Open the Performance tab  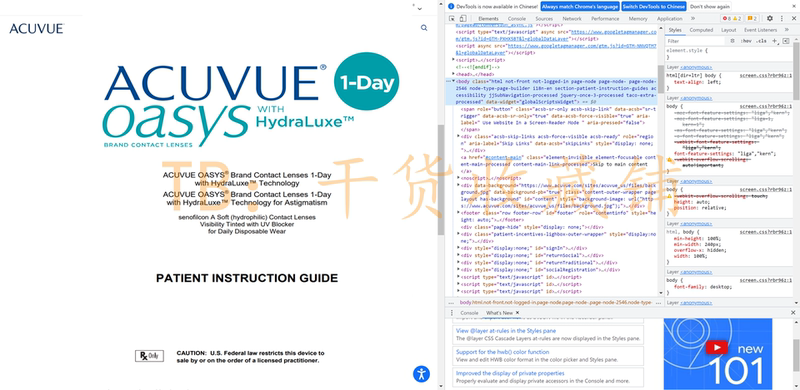[x=605, y=19]
